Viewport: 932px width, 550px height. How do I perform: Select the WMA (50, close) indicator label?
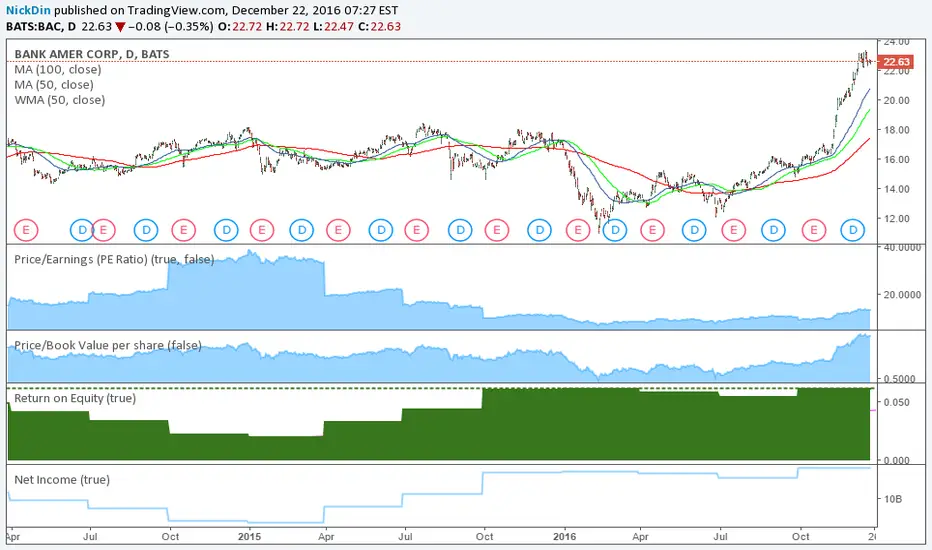tap(59, 100)
